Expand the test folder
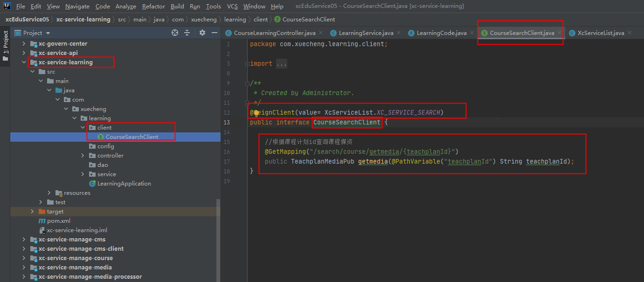Screen dimensions: 644x282 click(41, 202)
